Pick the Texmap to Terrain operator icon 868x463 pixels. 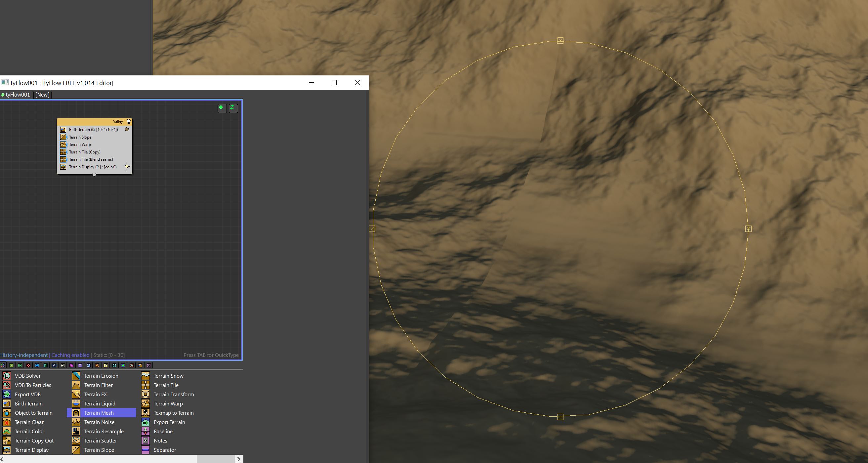tap(145, 413)
